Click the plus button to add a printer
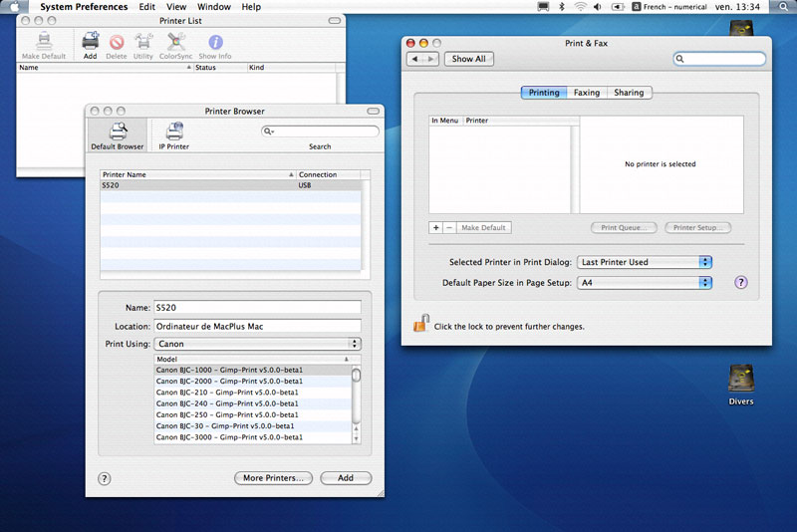Viewport: 797px width, 532px height. click(x=436, y=227)
